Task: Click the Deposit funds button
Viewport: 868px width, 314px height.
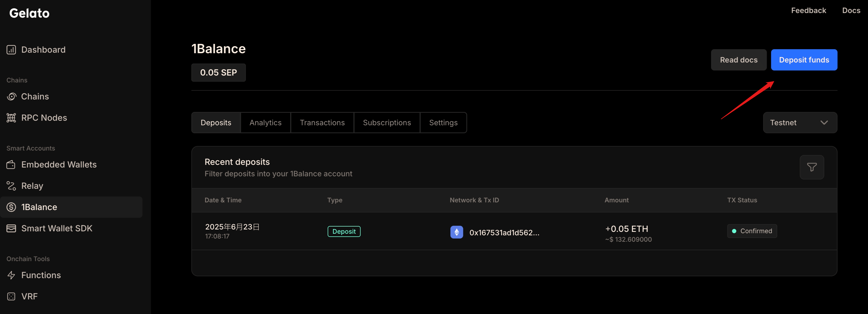Action: pyautogui.click(x=804, y=60)
